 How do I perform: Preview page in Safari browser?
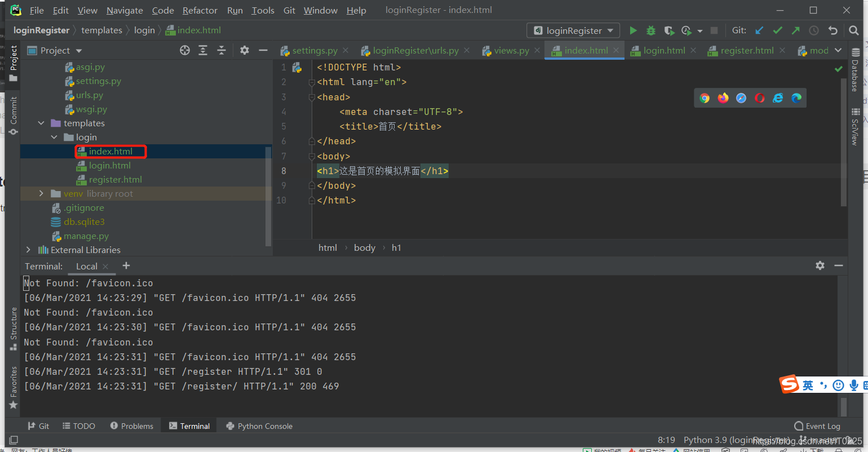coord(741,98)
